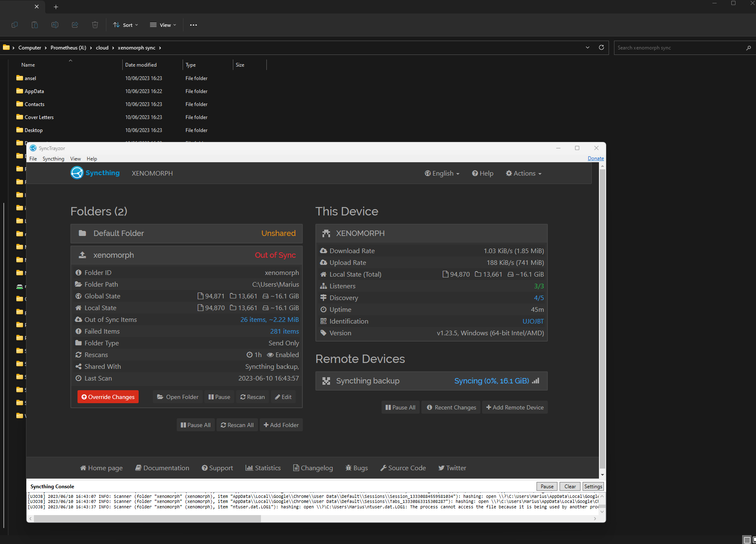Pause the Syncthing Console output

[547, 487]
